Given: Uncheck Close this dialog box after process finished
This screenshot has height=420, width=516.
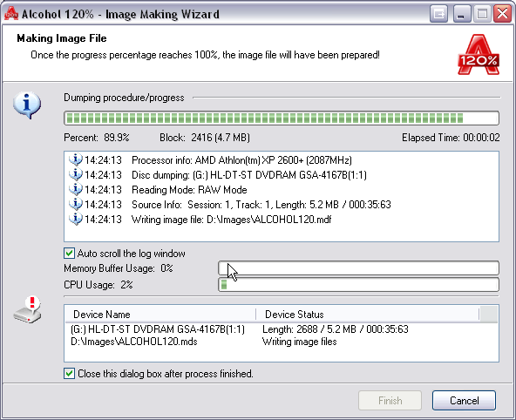Looking at the screenshot, I should click(69, 374).
